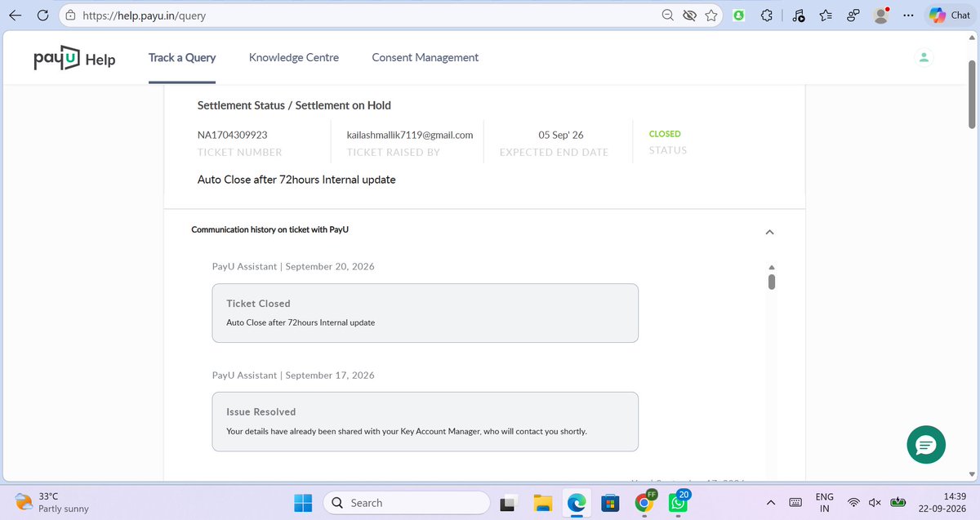The height and width of the screenshot is (520, 980).
Task: Click the ENG IN language indicator
Action: coord(825,502)
